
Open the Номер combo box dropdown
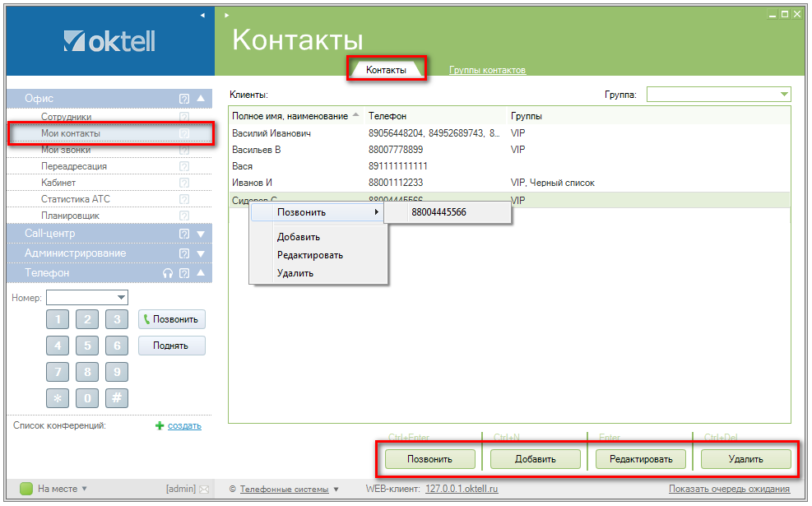coord(122,298)
